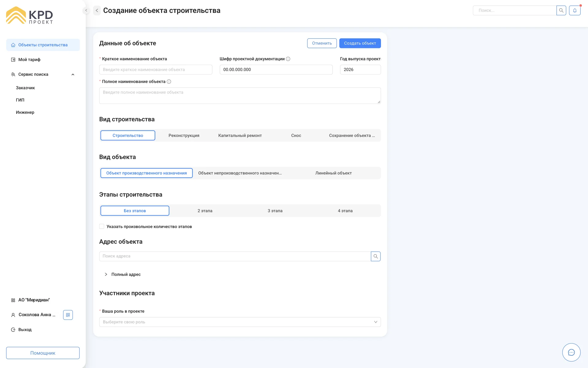Show info for Полное наименование объекта
The height and width of the screenshot is (368, 588).
pyautogui.click(x=169, y=82)
